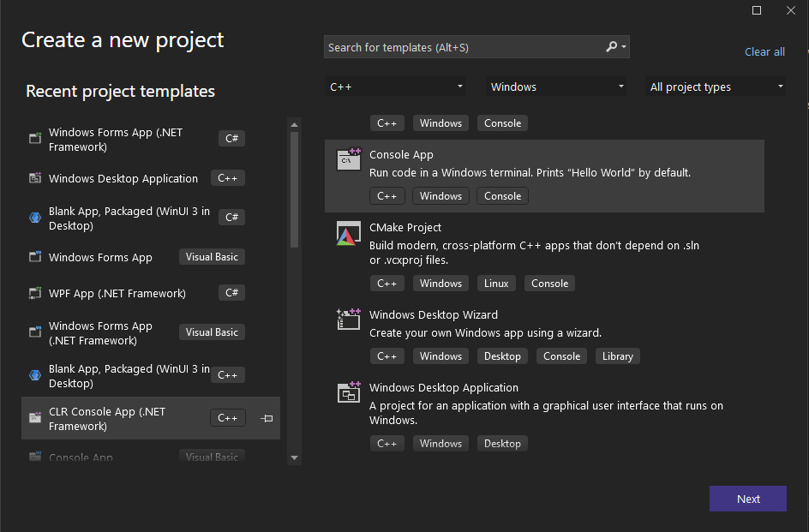The height and width of the screenshot is (532, 809).
Task: Click the Next button
Action: click(x=748, y=499)
